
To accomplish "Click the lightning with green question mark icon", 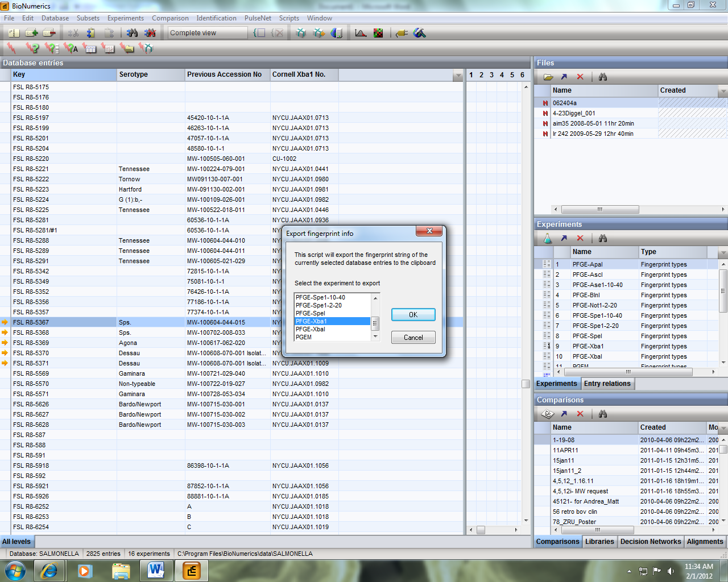I will click(33, 48).
